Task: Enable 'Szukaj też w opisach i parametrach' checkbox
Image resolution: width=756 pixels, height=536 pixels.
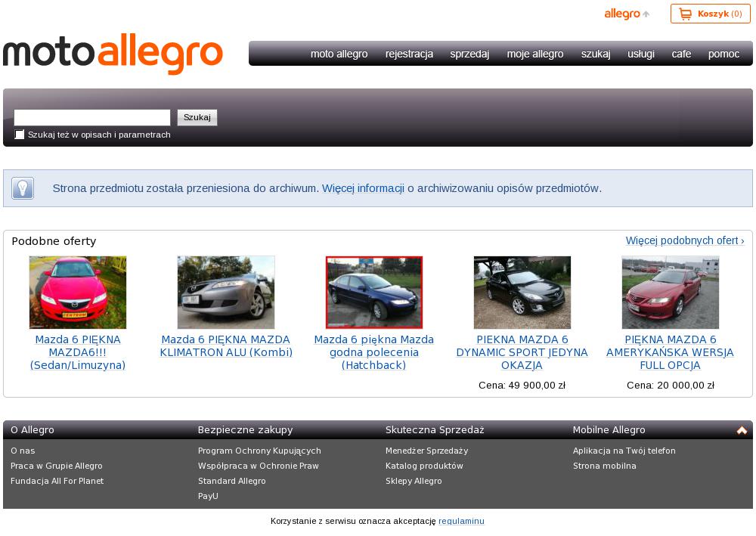Action: (20, 135)
